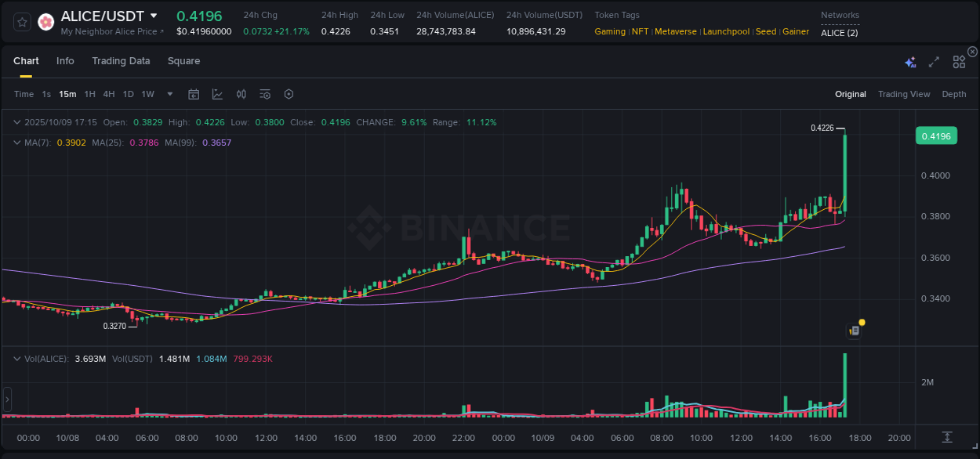Image resolution: width=980 pixels, height=459 pixels.
Task: Open the indicators list settings icon
Action: pyautogui.click(x=265, y=94)
